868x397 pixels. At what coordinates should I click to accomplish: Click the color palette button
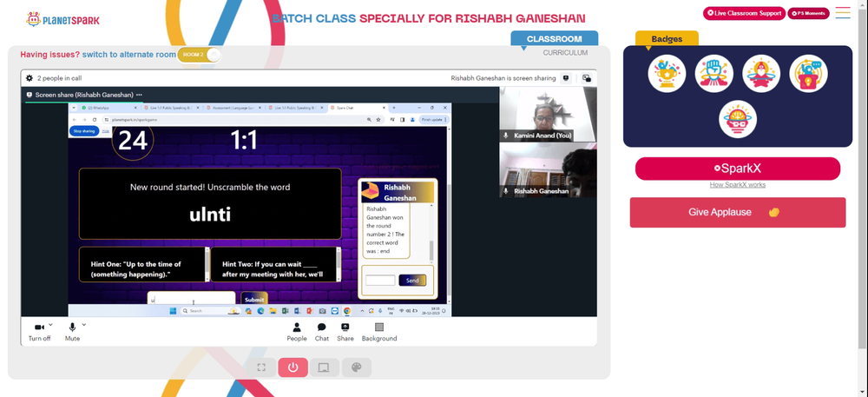point(357,367)
